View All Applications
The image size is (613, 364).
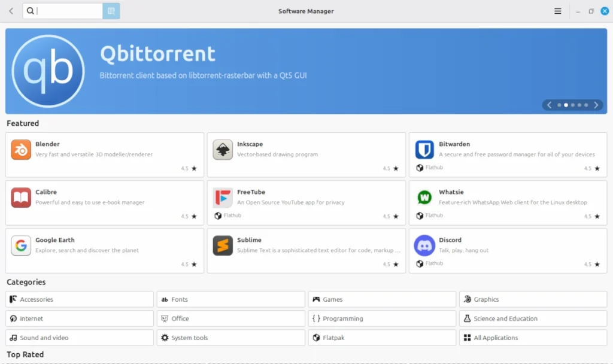533,338
